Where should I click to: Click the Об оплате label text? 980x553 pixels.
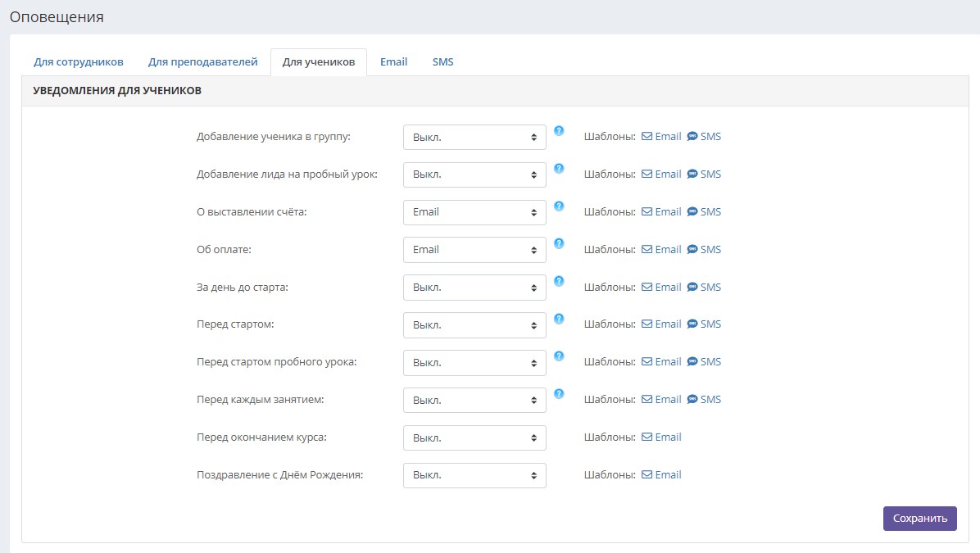pos(225,249)
